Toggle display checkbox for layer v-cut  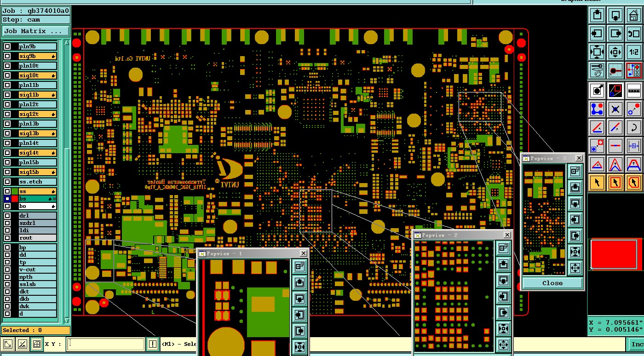(x=7, y=270)
